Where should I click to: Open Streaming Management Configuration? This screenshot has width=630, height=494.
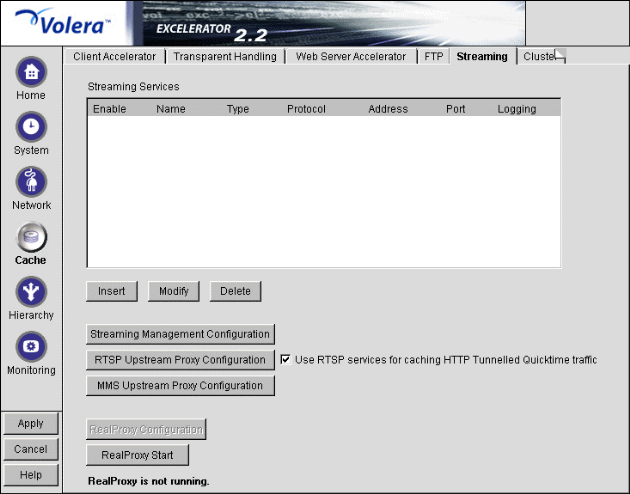(x=180, y=334)
